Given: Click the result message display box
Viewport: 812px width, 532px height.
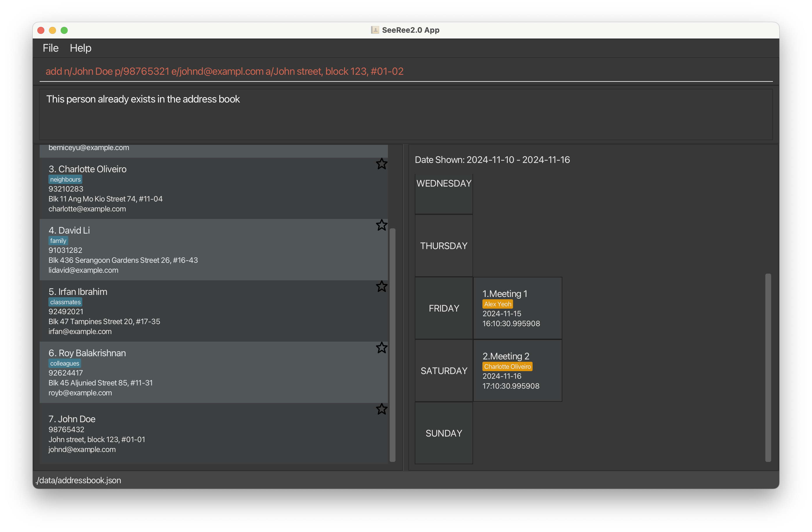Looking at the screenshot, I should click(x=406, y=114).
